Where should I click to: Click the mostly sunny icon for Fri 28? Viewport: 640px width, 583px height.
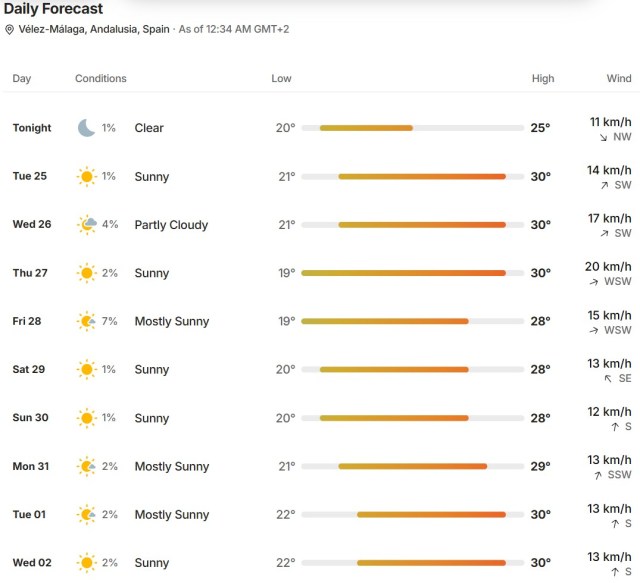(x=87, y=321)
